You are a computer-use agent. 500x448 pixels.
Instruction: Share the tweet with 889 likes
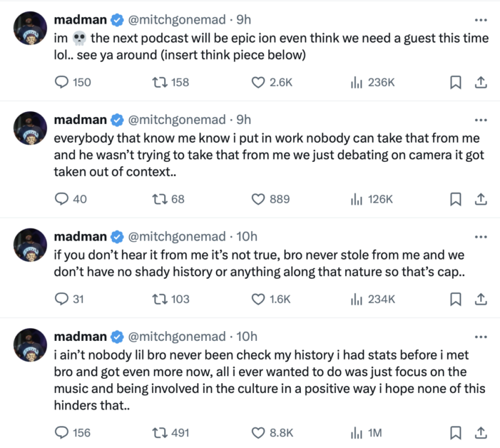click(x=481, y=199)
